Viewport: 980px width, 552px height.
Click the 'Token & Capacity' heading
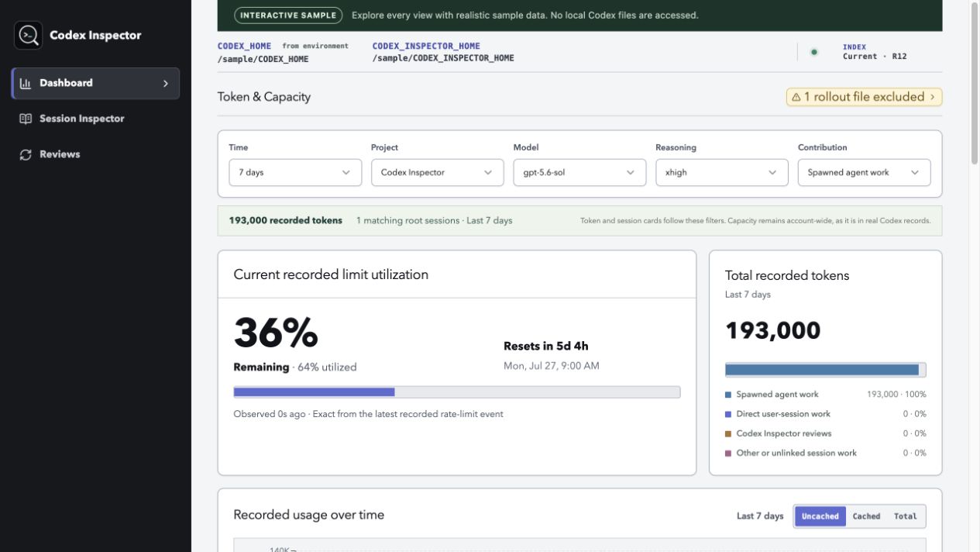(264, 97)
